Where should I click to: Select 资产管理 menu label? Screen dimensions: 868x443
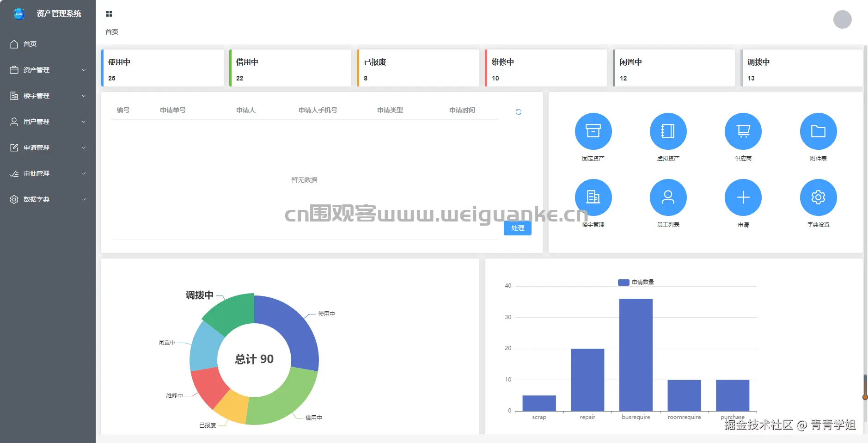coord(37,70)
